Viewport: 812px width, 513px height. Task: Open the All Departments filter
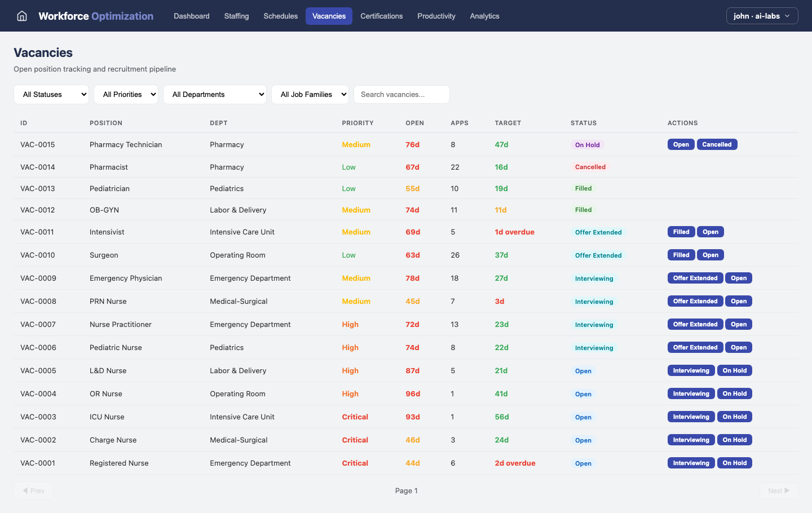tap(215, 94)
